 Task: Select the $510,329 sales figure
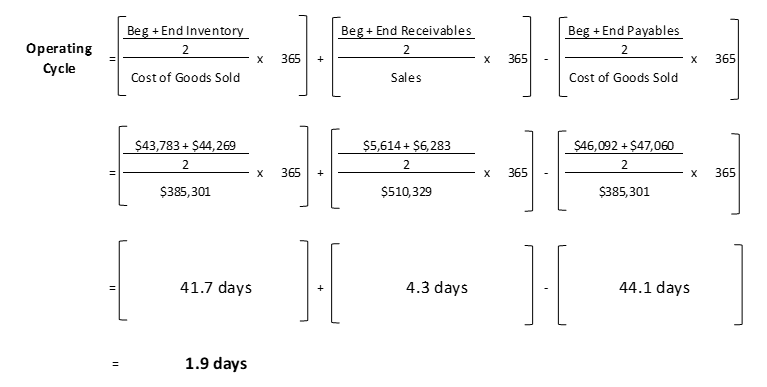tap(406, 191)
